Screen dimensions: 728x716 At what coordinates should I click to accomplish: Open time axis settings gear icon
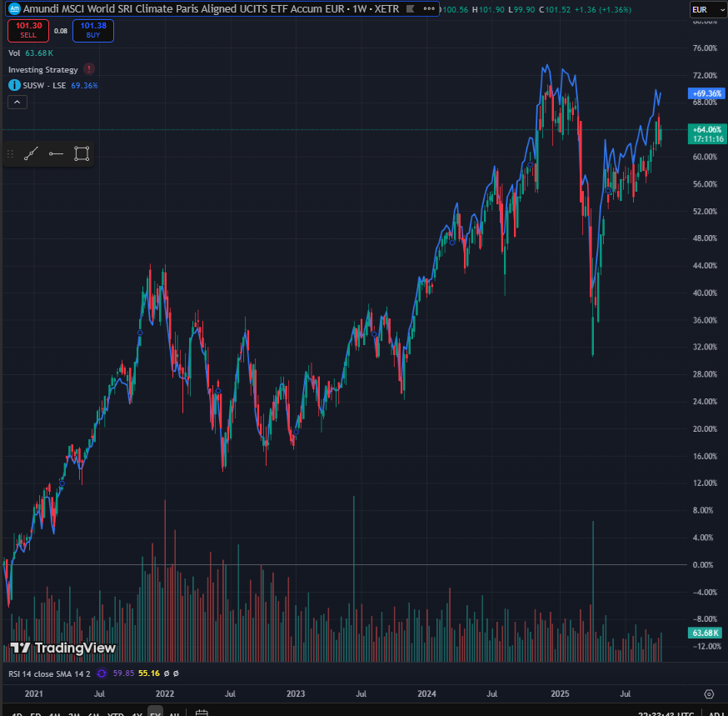(x=709, y=693)
